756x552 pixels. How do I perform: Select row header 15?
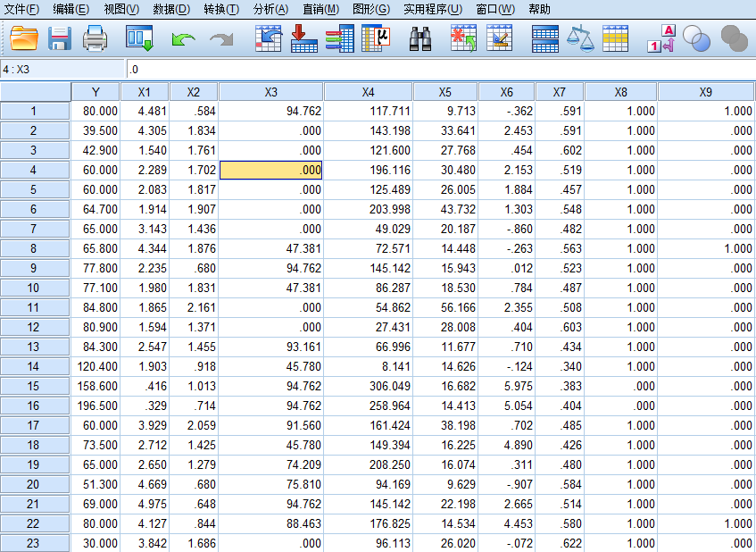[35, 386]
